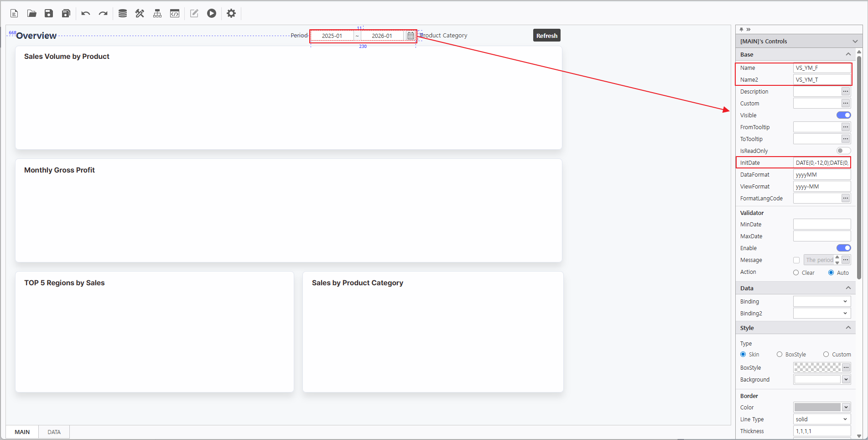Open the ToTooltip ellipsis button
Image resolution: width=868 pixels, height=440 pixels.
pyautogui.click(x=846, y=139)
